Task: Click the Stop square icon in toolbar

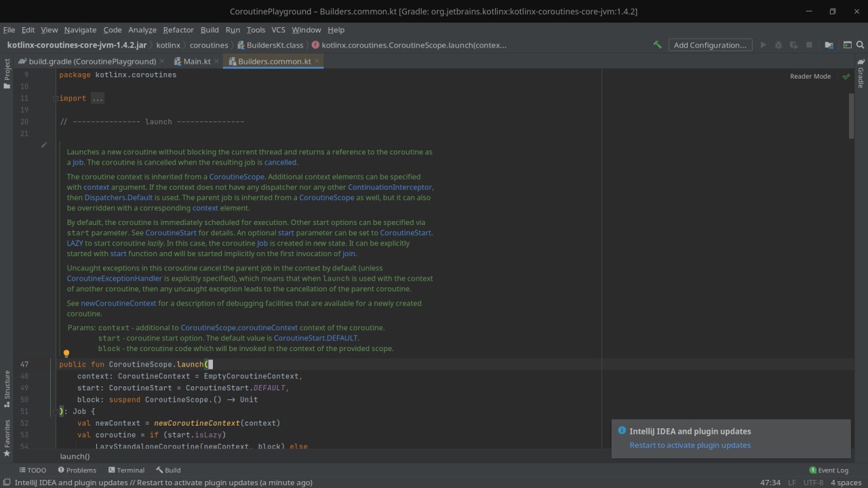Action: click(x=809, y=45)
